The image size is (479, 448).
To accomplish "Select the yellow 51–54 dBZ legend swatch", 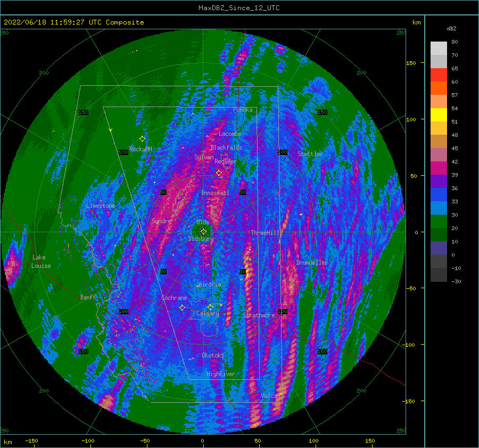I will tap(439, 115).
